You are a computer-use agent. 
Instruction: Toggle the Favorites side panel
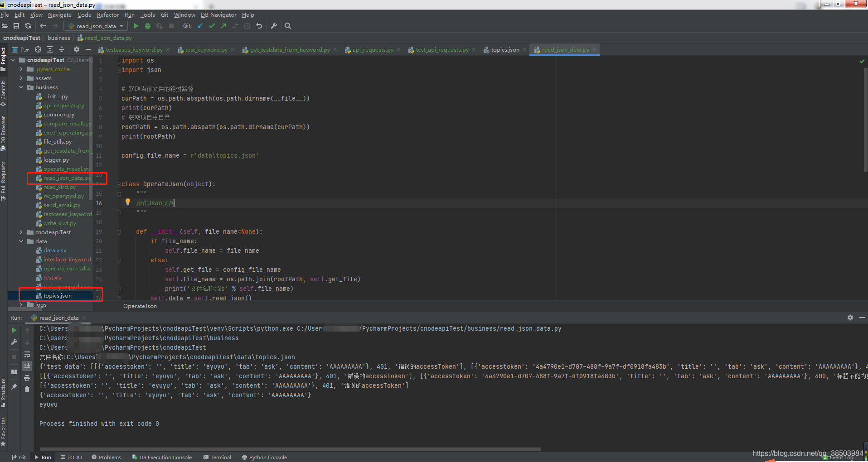click(4, 432)
